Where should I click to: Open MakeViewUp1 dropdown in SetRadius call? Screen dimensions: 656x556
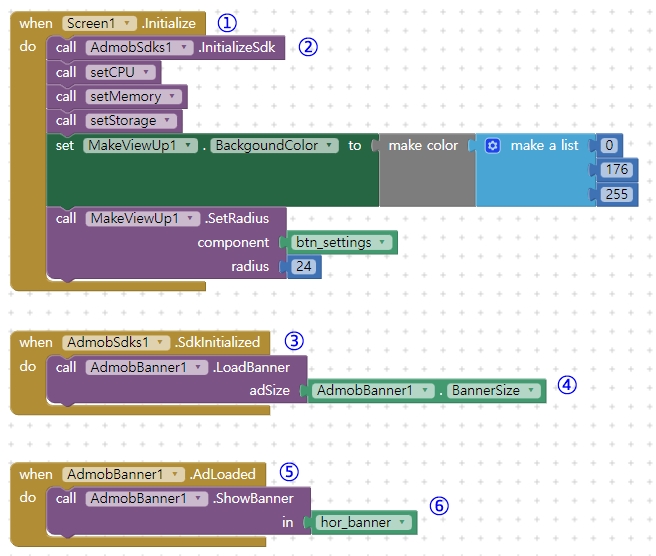142,218
